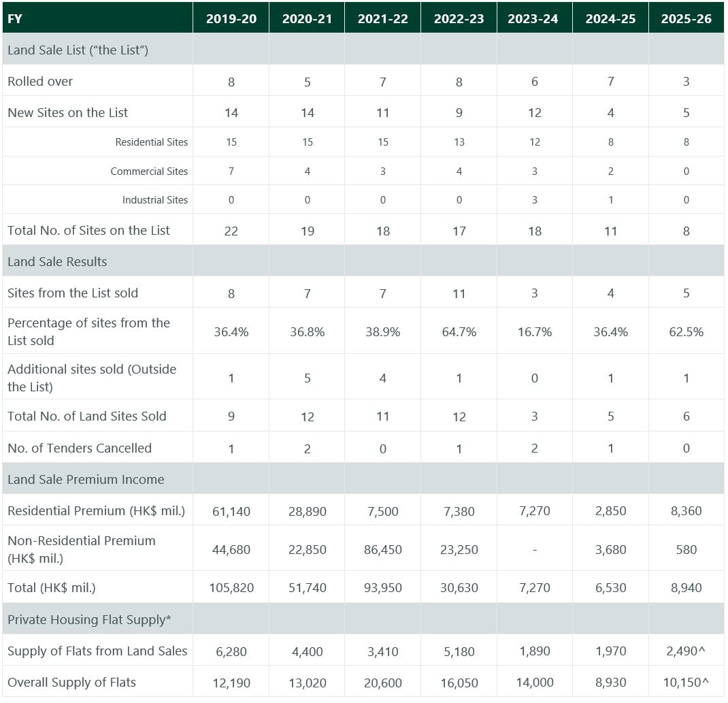Viewport: 728px width, 703px height.
Task: Select the 64.7% percentage cell
Action: 459,332
